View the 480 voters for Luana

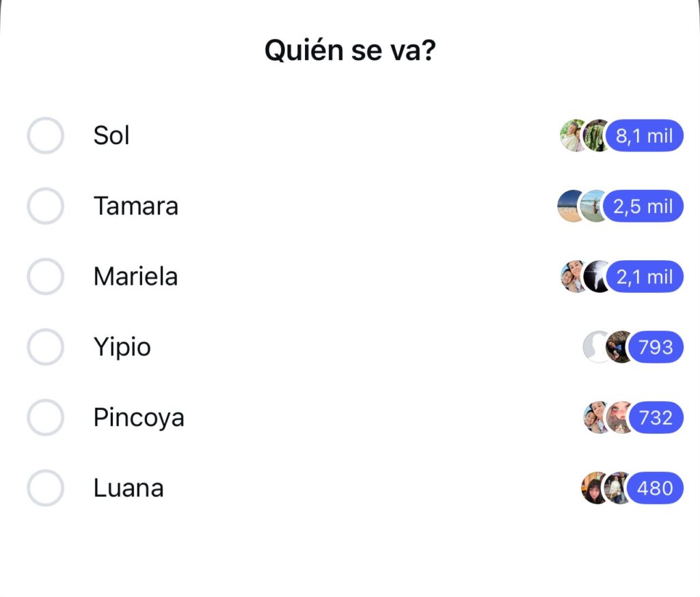click(654, 488)
